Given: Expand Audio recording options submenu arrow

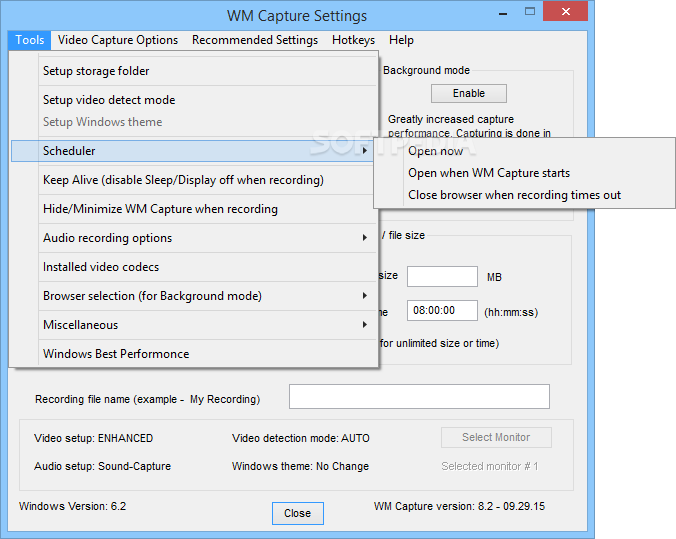Looking at the screenshot, I should 365,238.
